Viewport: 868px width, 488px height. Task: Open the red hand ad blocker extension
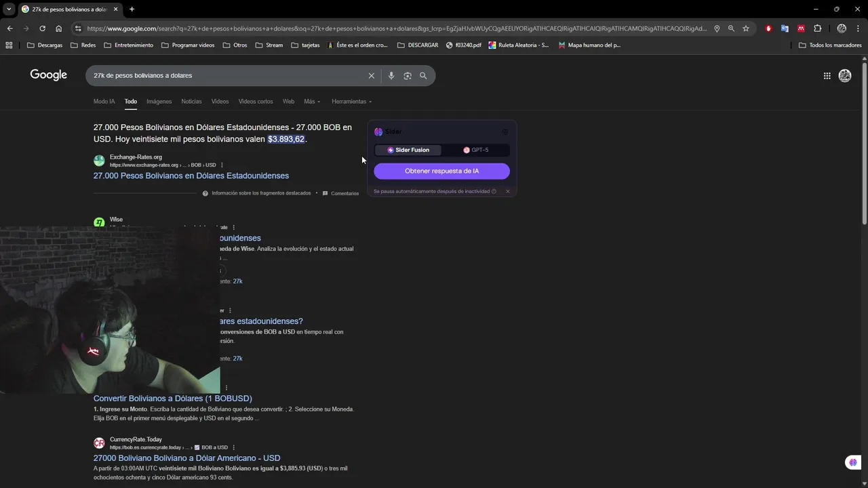pos(768,28)
